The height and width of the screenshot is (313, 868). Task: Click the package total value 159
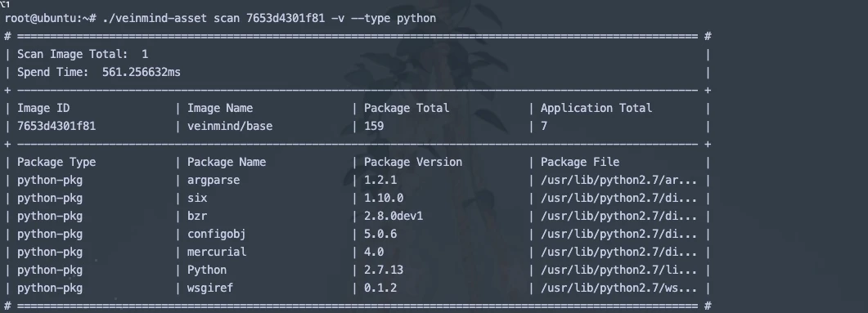[374, 126]
